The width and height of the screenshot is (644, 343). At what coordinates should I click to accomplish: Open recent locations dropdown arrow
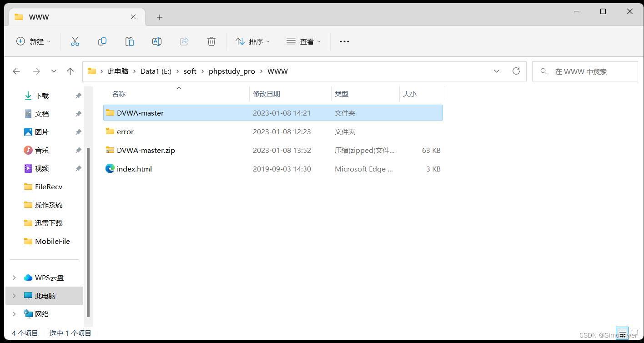click(54, 71)
